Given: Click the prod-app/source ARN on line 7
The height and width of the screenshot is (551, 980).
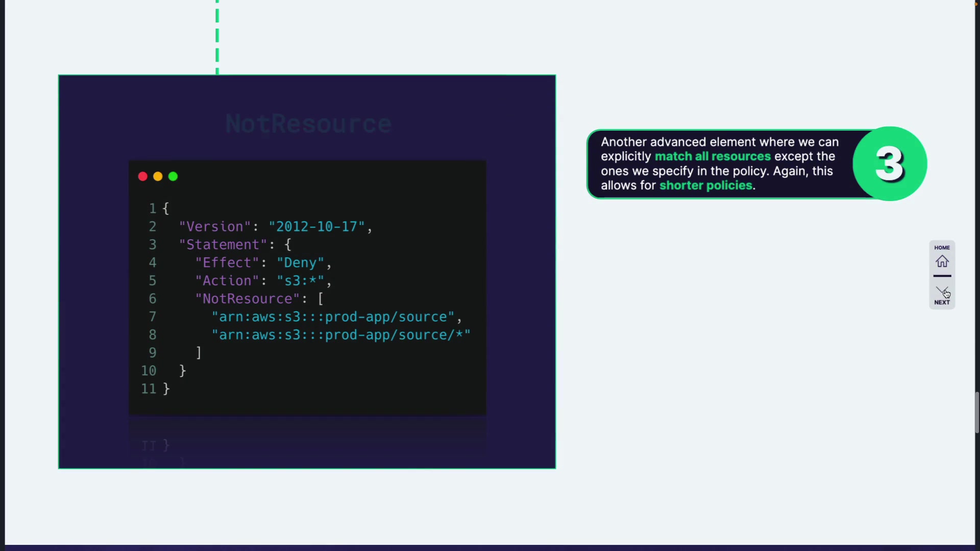Looking at the screenshot, I should tap(333, 317).
